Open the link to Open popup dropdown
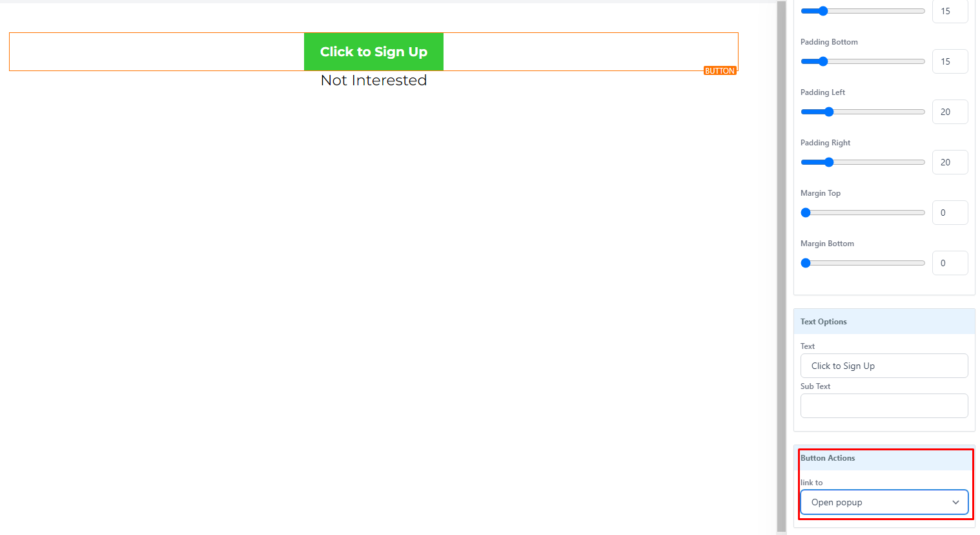980x535 pixels. (884, 502)
